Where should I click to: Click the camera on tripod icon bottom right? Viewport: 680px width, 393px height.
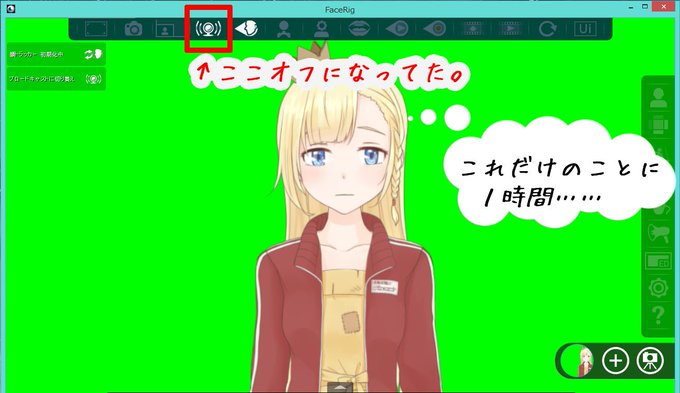click(650, 360)
